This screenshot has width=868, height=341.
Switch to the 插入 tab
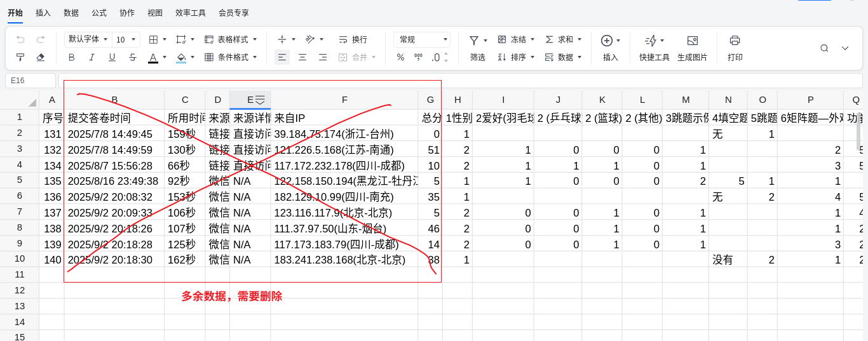43,13
